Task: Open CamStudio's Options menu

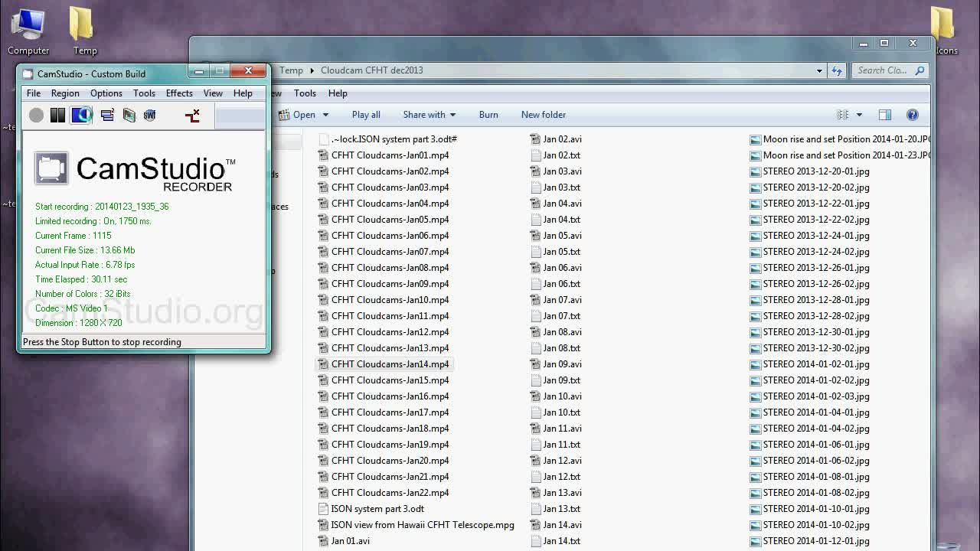Action: pyautogui.click(x=106, y=93)
